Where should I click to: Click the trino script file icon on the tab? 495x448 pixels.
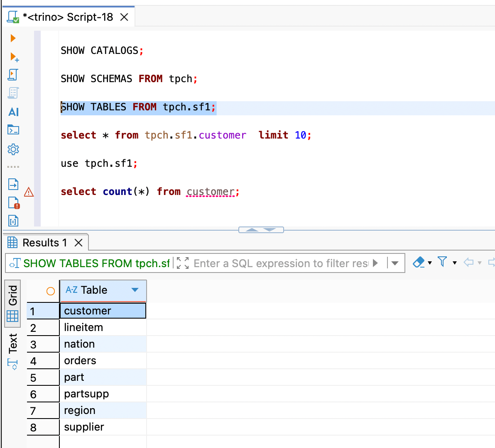[13, 17]
